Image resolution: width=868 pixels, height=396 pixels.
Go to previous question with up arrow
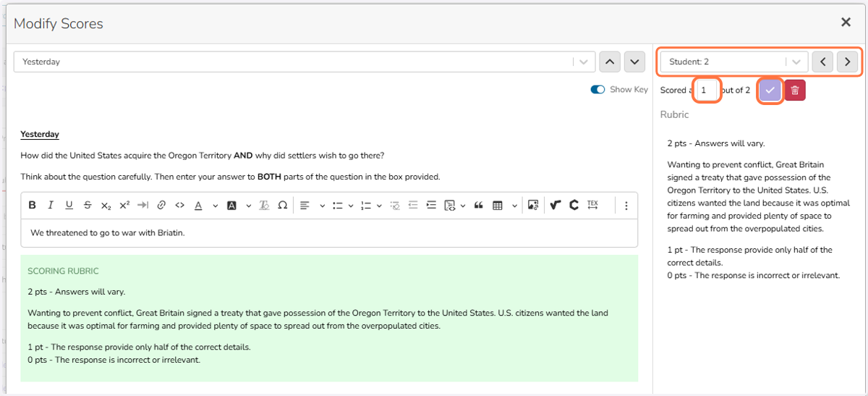click(610, 62)
